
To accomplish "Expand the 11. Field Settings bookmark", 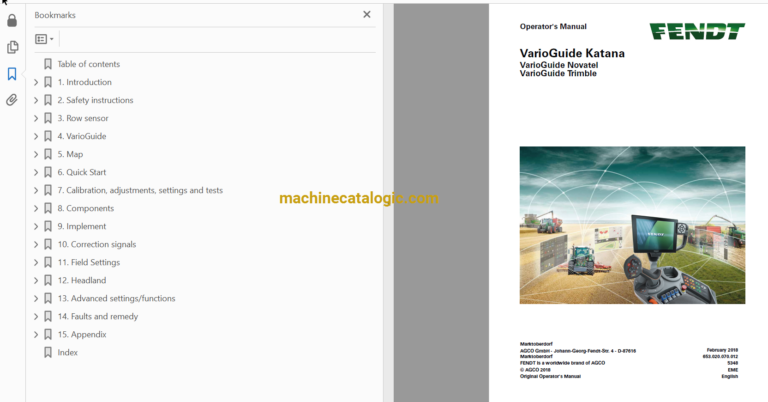I will 36,262.
